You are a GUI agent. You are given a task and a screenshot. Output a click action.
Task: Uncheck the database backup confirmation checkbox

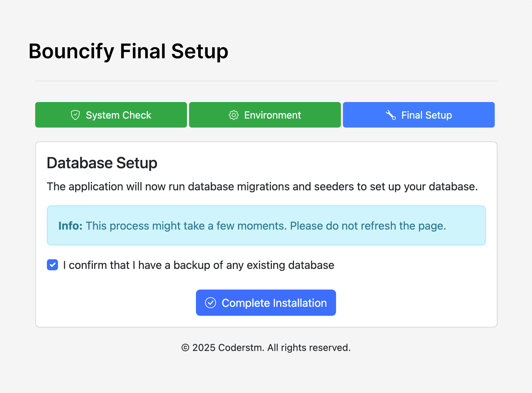[x=52, y=265]
